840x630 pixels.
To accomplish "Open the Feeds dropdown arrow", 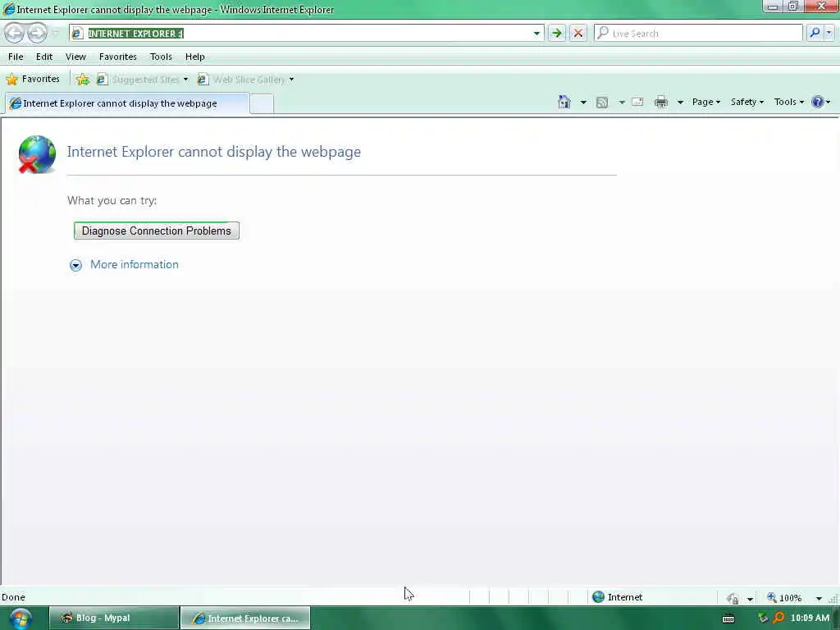I will [x=622, y=102].
